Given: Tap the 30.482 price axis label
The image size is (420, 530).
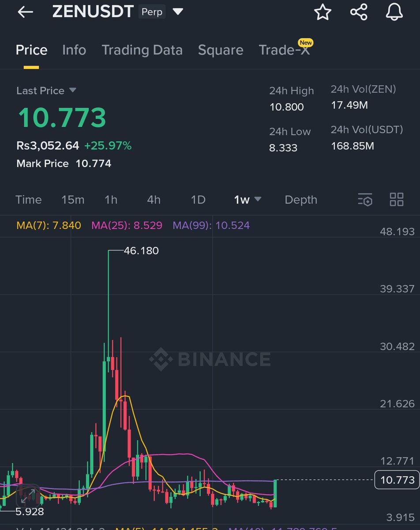Looking at the screenshot, I should point(397,346).
